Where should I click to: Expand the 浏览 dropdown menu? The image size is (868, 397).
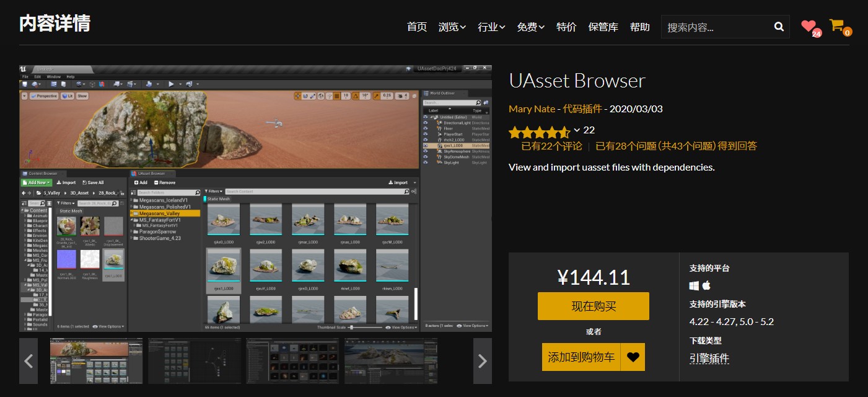[452, 27]
